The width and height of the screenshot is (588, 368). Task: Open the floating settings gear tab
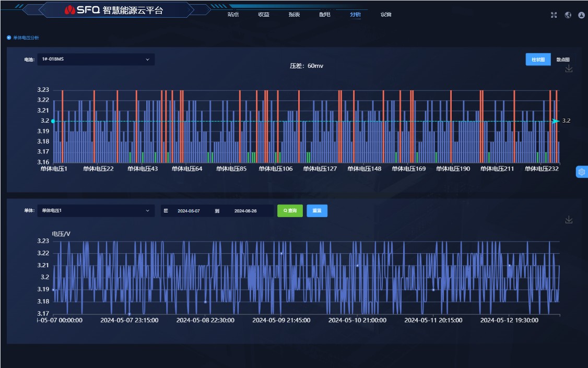(582, 172)
